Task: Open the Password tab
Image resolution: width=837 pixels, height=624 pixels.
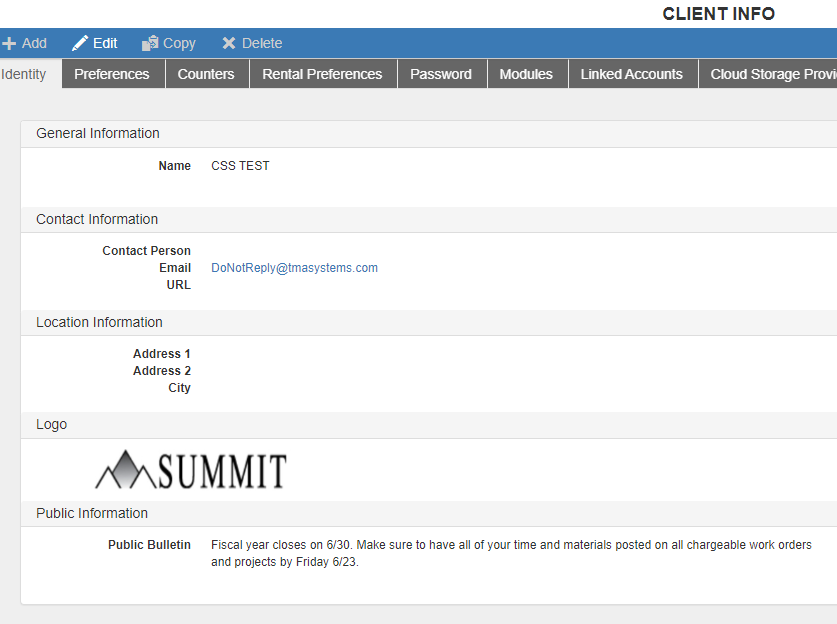Action: tap(441, 73)
